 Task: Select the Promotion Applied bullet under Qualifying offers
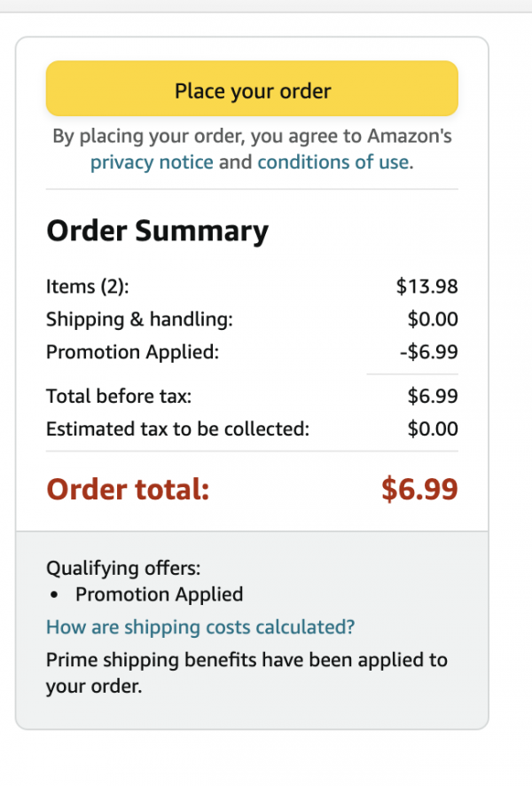tap(160, 594)
